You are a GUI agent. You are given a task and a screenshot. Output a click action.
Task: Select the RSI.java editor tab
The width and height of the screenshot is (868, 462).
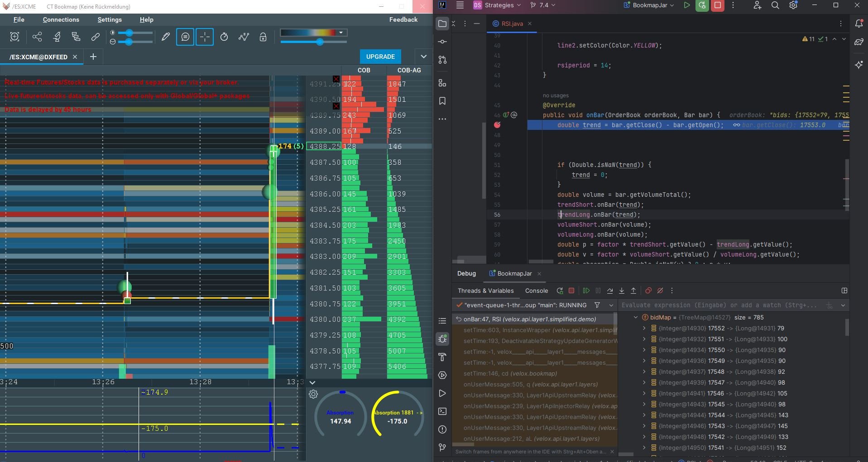[512, 24]
